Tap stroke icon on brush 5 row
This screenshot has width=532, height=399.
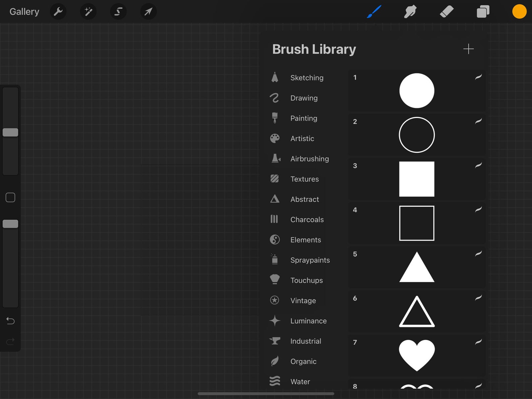pyautogui.click(x=478, y=254)
